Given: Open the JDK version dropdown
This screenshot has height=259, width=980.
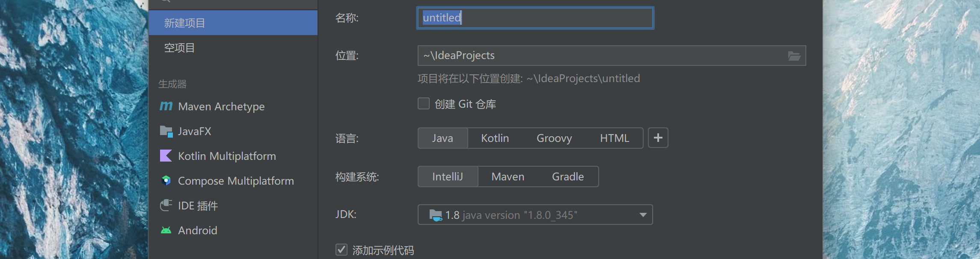Looking at the screenshot, I should pyautogui.click(x=641, y=215).
